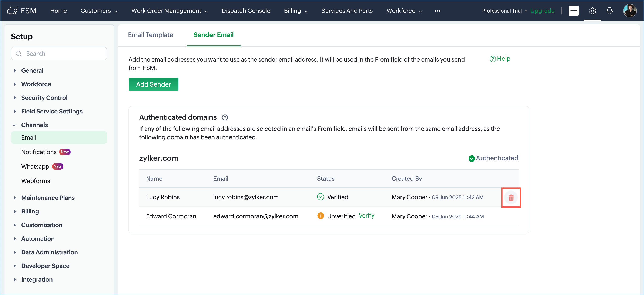The width and height of the screenshot is (644, 295).
Task: Click the FSM logo icon
Action: [12, 11]
